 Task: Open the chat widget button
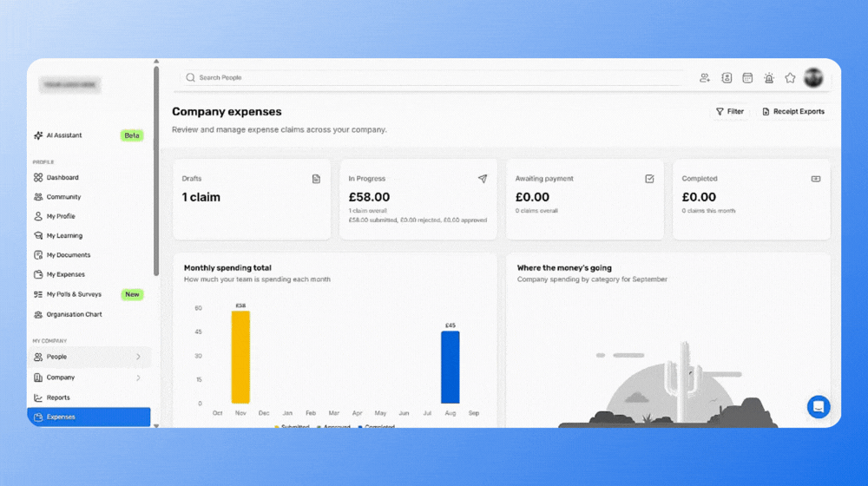819,407
